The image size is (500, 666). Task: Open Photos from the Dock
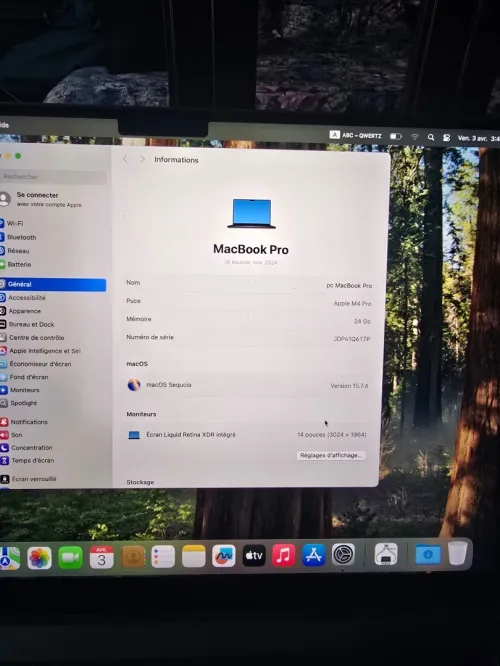pos(40,557)
